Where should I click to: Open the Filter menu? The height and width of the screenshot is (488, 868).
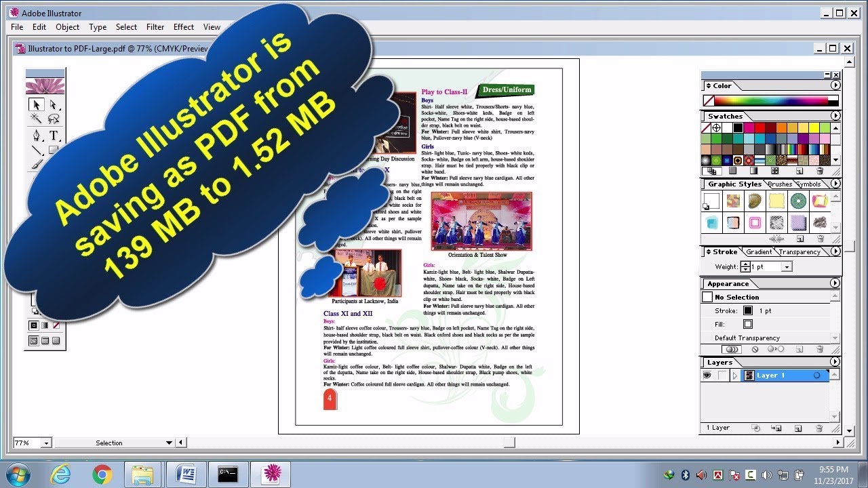tap(155, 27)
